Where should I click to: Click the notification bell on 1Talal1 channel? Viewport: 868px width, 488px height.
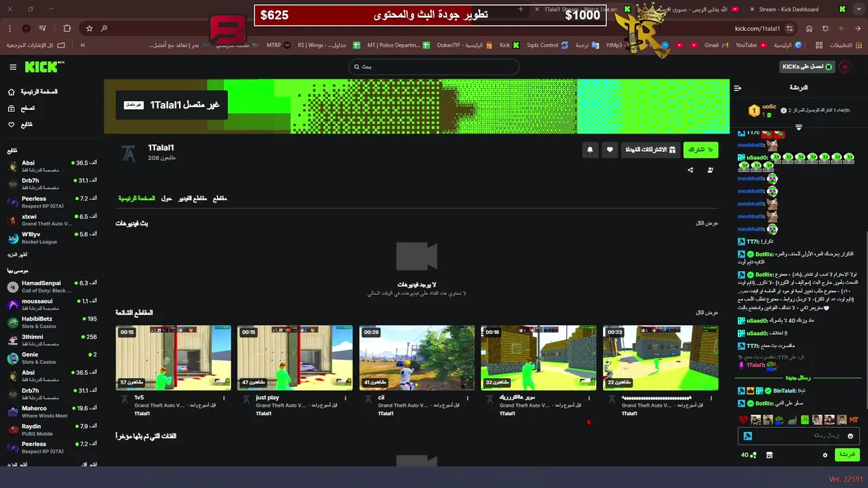[590, 150]
